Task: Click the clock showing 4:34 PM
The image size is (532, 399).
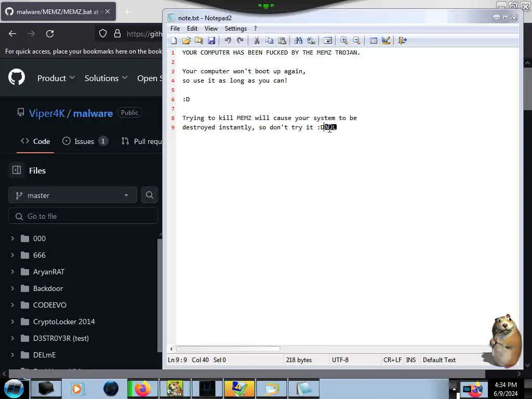Action: point(506,385)
